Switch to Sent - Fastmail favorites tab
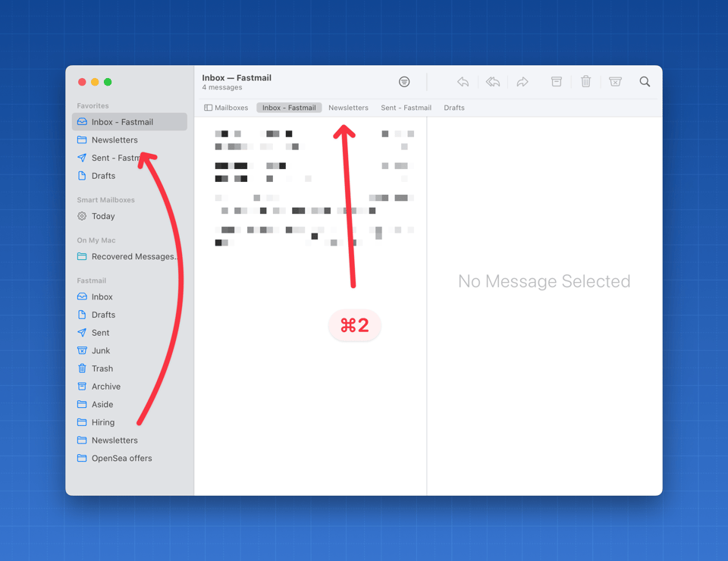728x561 pixels. (x=406, y=108)
